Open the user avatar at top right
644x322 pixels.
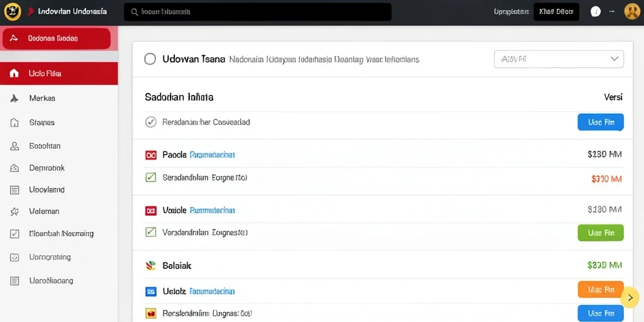(632, 12)
